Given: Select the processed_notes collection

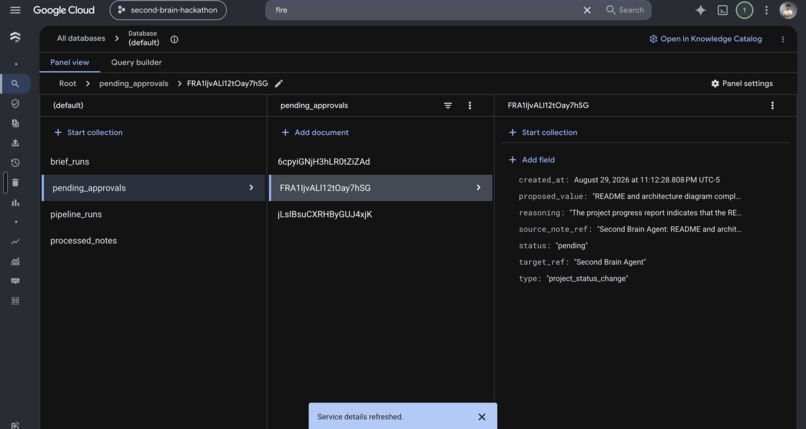Looking at the screenshot, I should (x=154, y=240).
